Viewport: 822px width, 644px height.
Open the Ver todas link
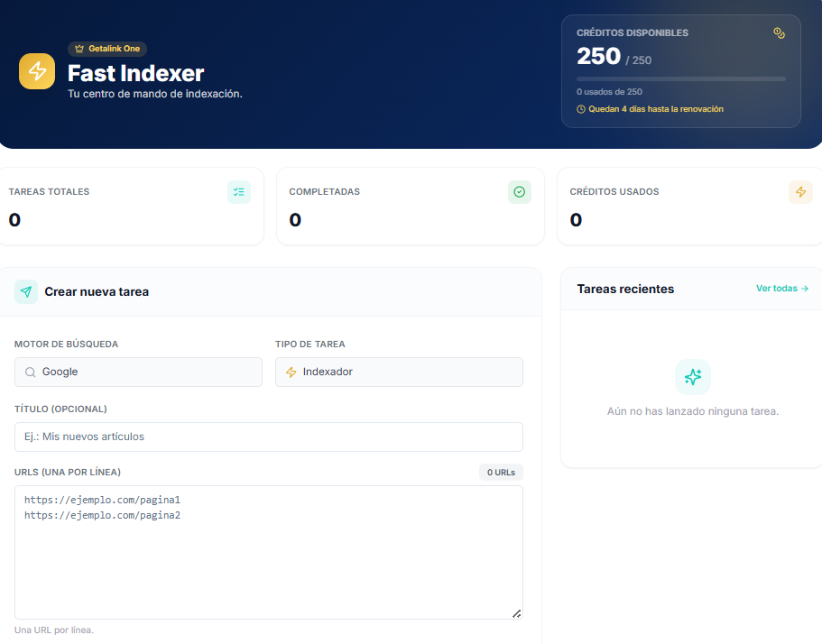782,289
